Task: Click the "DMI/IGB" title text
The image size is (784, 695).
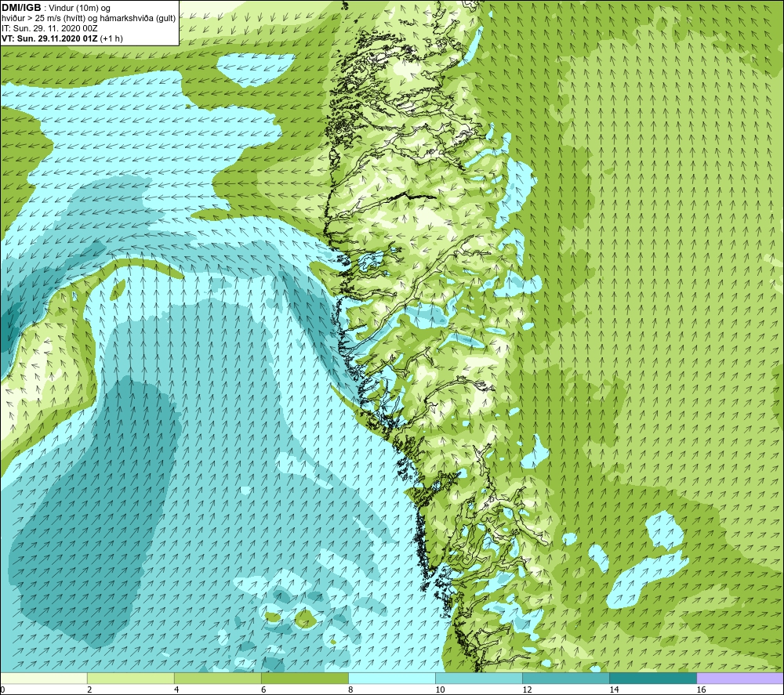Action: [x=21, y=8]
